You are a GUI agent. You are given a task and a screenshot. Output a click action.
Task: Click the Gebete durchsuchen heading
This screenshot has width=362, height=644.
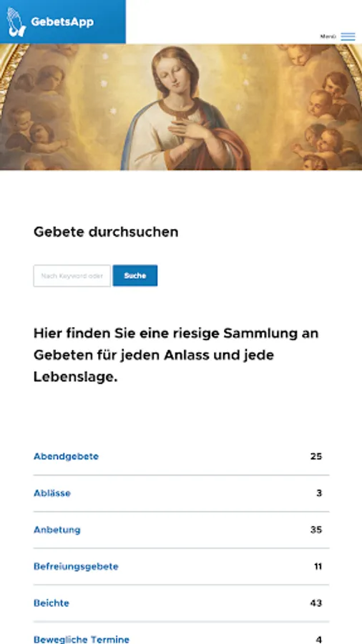[106, 232]
